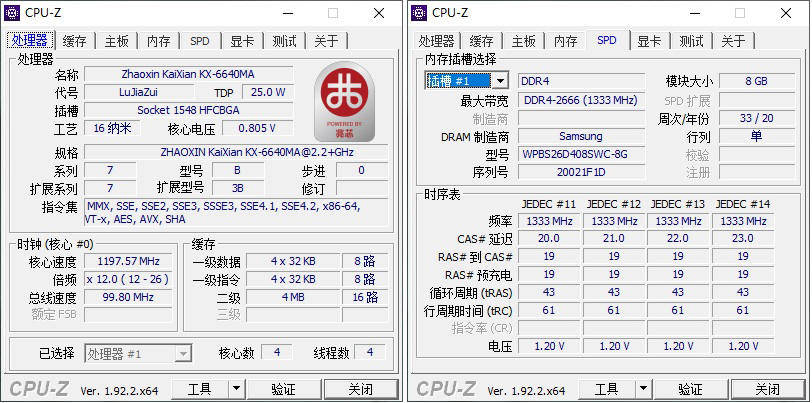The image size is (812, 403).
Task: Click the 关闭 button in right window
Action: [767, 389]
